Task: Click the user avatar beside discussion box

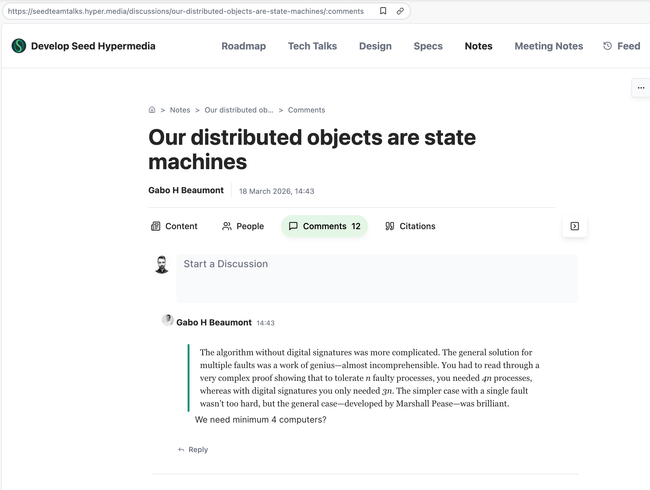Action: pyautogui.click(x=161, y=265)
